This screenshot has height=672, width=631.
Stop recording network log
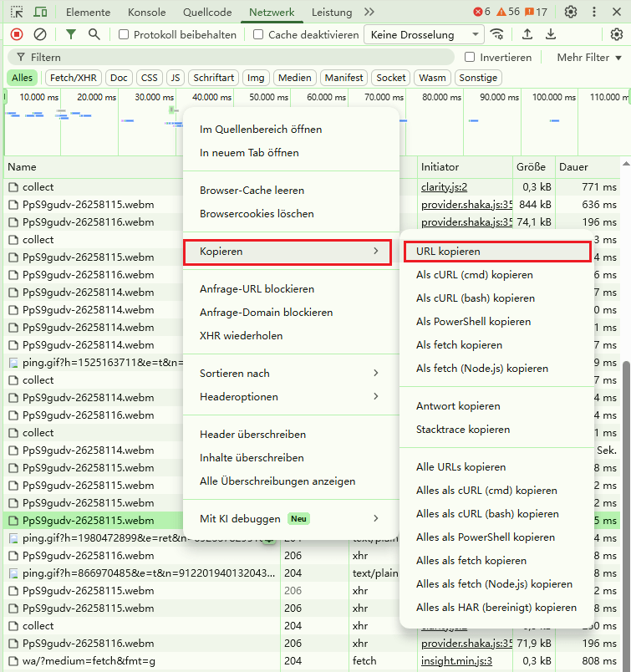coord(17,34)
